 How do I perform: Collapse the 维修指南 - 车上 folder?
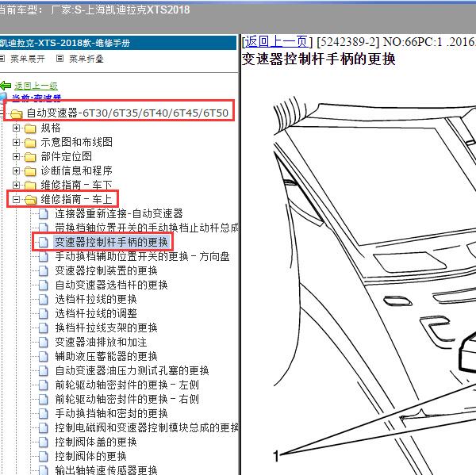[x=16, y=200]
